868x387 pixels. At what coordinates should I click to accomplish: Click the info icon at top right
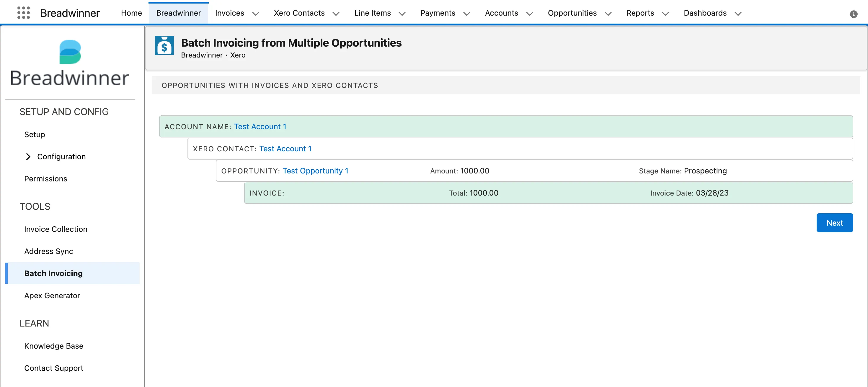854,14
